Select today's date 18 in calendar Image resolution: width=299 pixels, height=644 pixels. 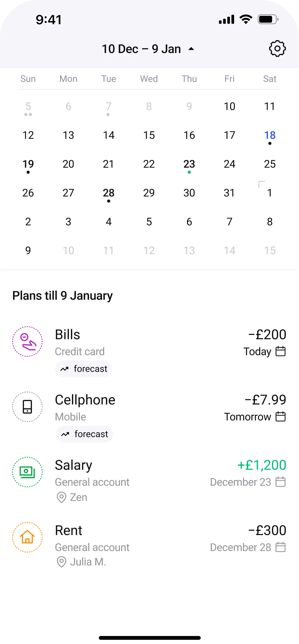269,135
